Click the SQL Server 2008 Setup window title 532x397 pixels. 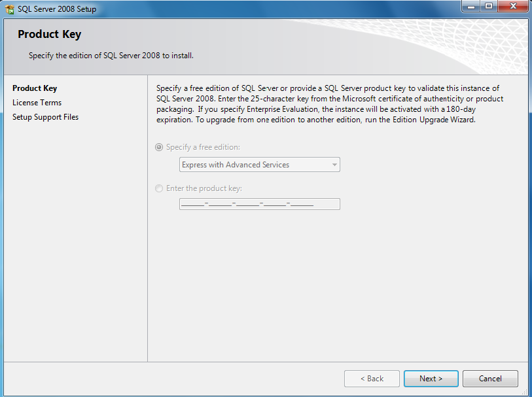tap(57, 9)
